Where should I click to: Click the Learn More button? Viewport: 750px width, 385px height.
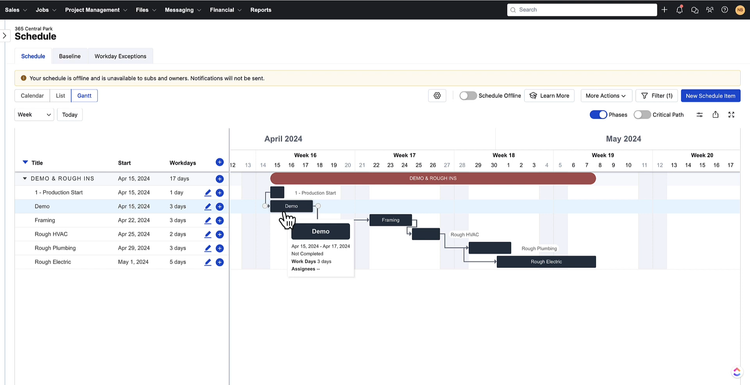[x=549, y=96]
